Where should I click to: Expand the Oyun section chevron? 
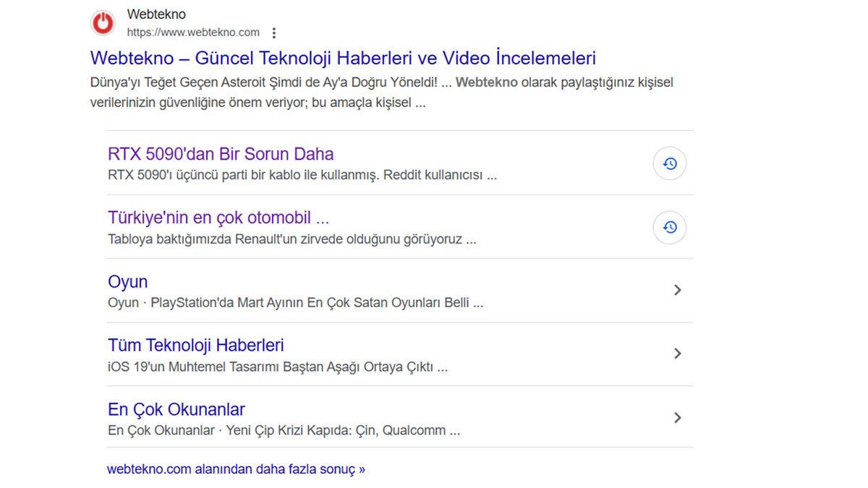678,290
